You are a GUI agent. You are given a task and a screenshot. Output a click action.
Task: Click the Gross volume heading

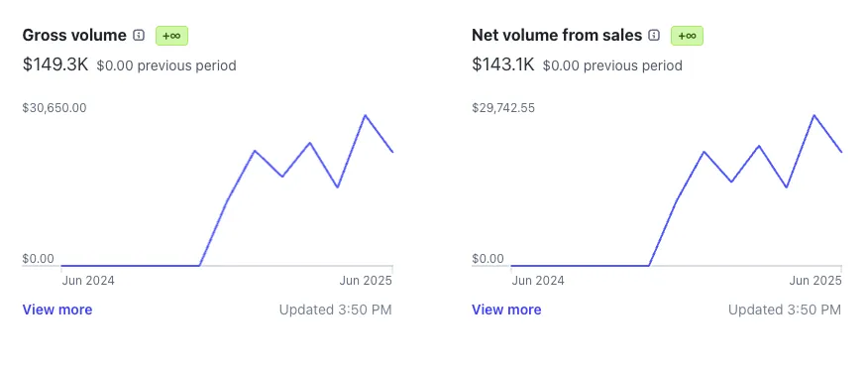(x=74, y=36)
